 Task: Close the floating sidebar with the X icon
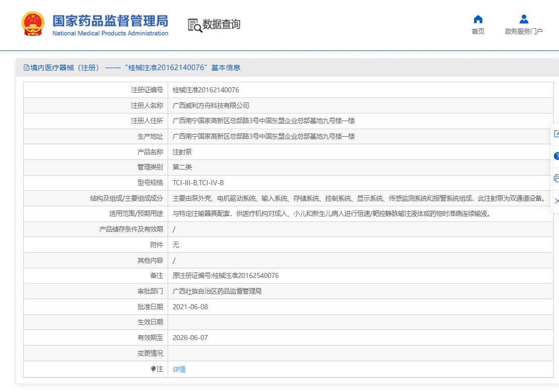(x=557, y=201)
